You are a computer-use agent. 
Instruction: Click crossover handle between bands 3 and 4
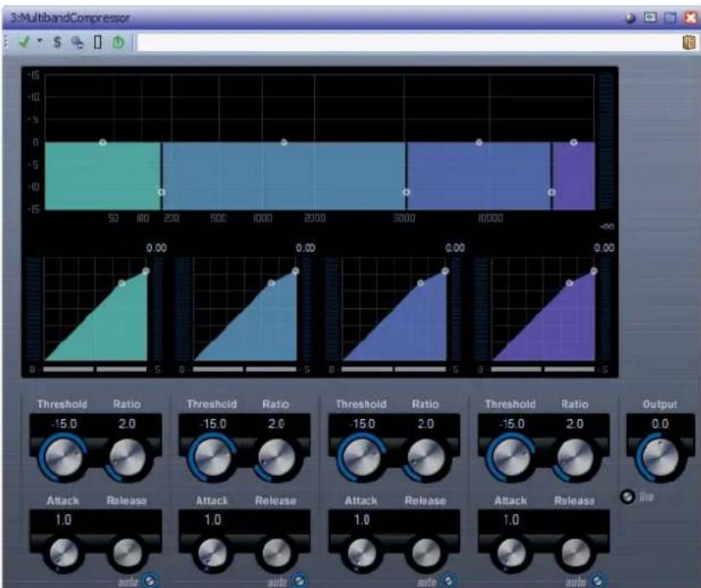point(552,192)
